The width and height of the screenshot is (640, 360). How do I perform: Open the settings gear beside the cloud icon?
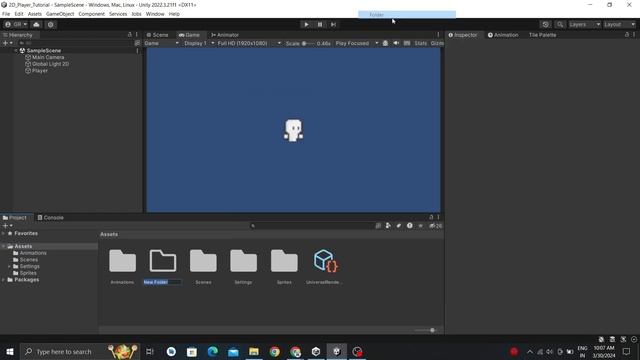click(x=51, y=24)
